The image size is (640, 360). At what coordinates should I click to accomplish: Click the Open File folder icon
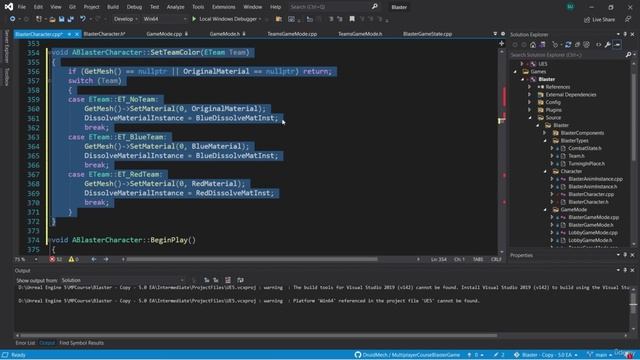point(52,19)
